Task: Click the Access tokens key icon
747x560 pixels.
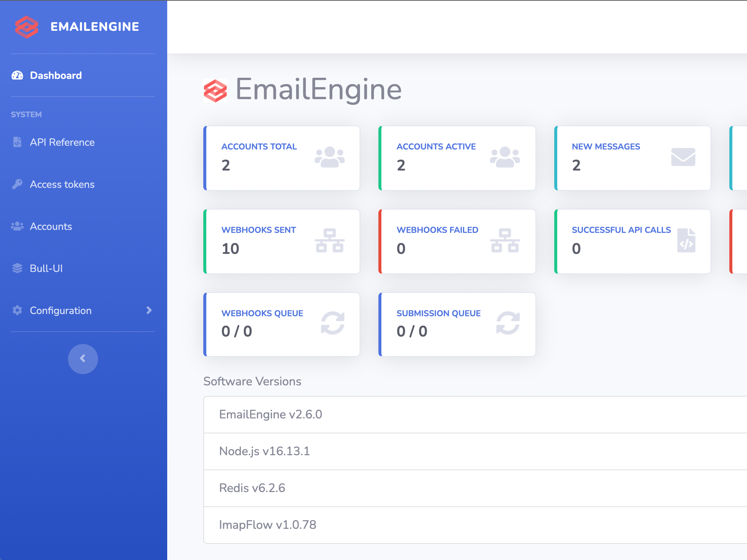Action: coord(17,184)
